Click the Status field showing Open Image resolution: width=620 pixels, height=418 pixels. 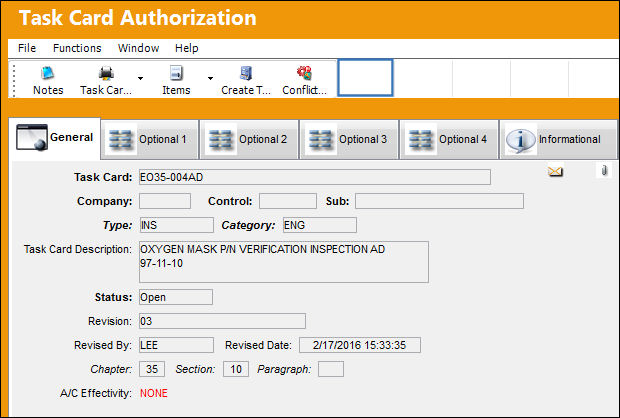click(176, 297)
